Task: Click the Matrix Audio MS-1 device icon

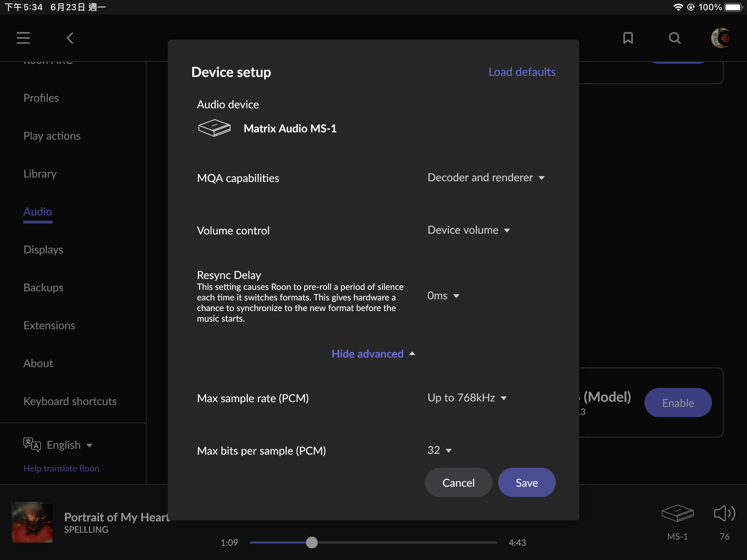Action: pos(214,128)
